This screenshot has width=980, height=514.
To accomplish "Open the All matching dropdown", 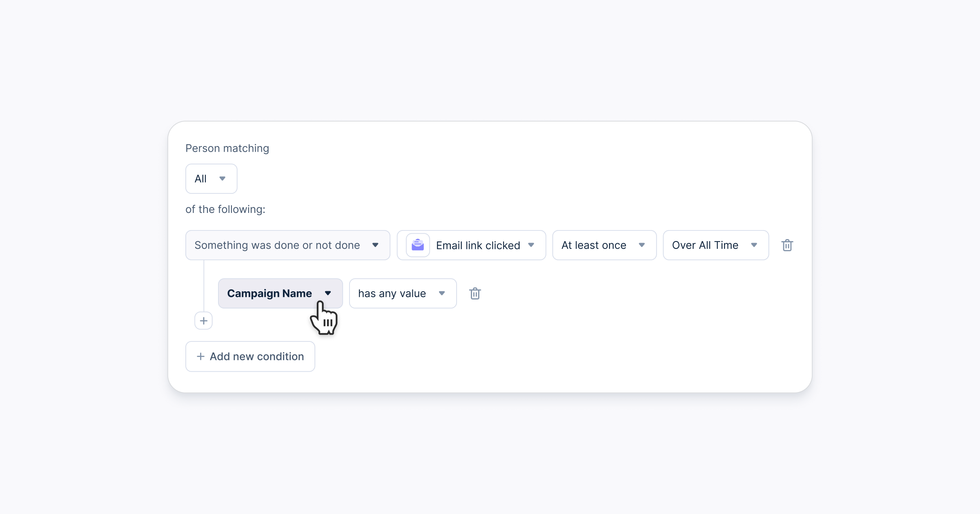I will [211, 179].
